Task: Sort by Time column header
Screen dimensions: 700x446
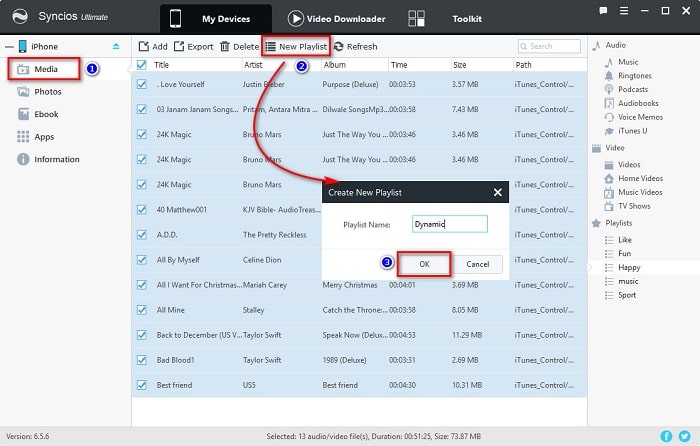Action: click(x=399, y=65)
